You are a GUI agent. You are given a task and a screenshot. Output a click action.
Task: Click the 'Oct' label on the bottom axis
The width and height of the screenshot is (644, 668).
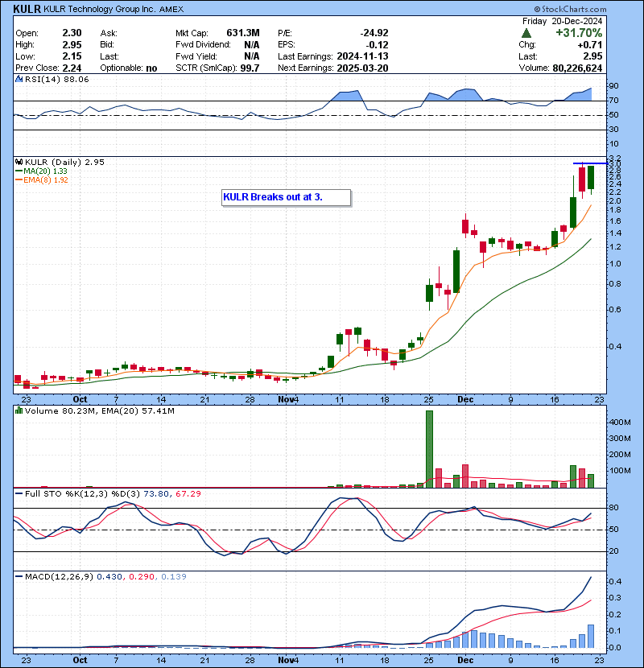coord(80,660)
